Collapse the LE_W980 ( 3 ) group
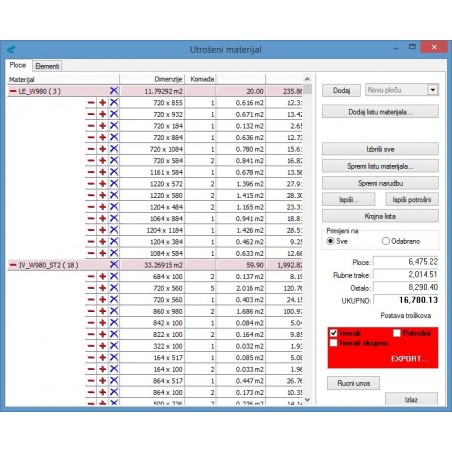This screenshot has height=452, width=452. click(x=13, y=91)
